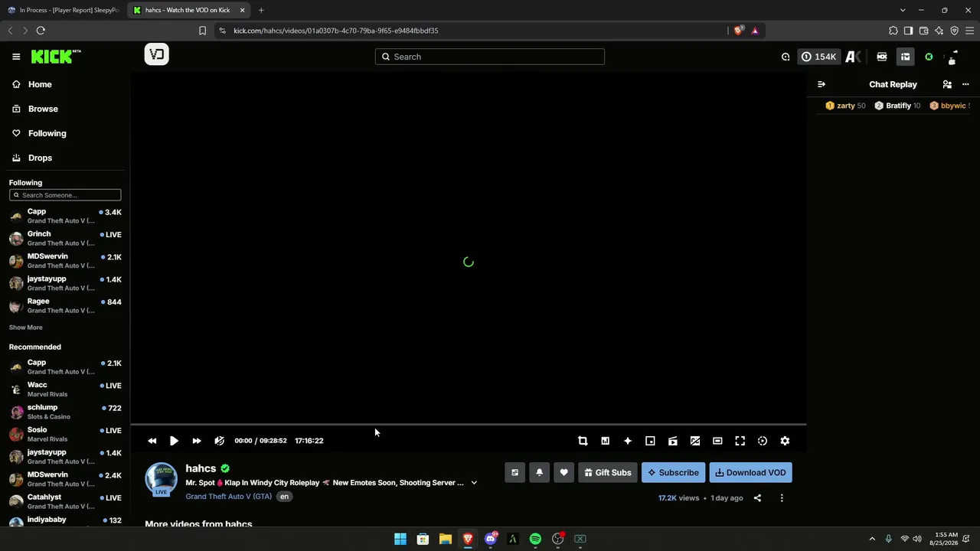
Task: Follow hahcs with the heart button
Action: click(x=563, y=473)
